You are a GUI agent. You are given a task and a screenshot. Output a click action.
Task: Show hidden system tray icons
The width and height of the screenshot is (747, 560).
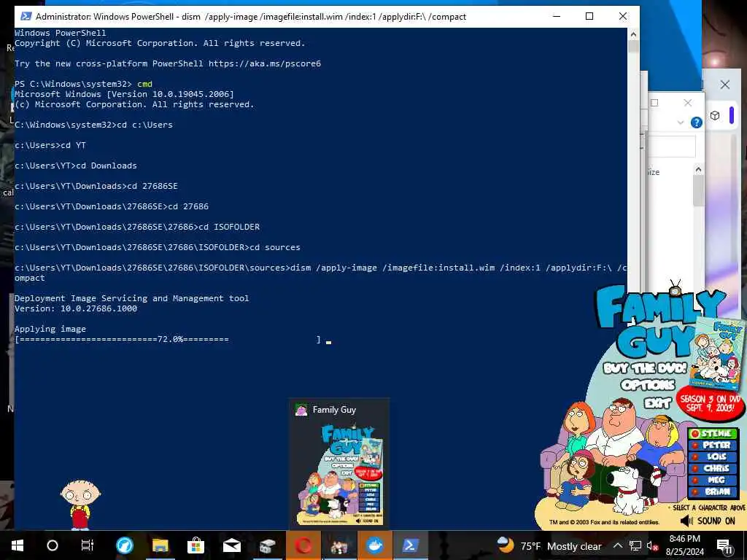tap(617, 545)
